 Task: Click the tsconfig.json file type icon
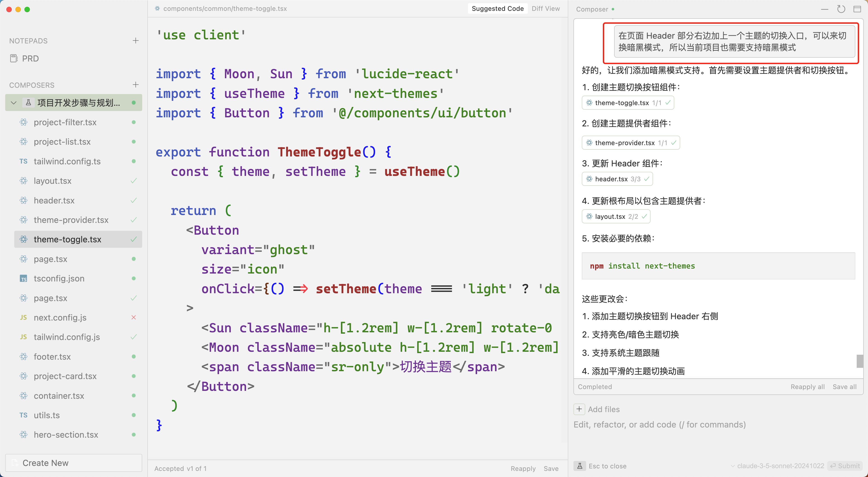tap(24, 279)
